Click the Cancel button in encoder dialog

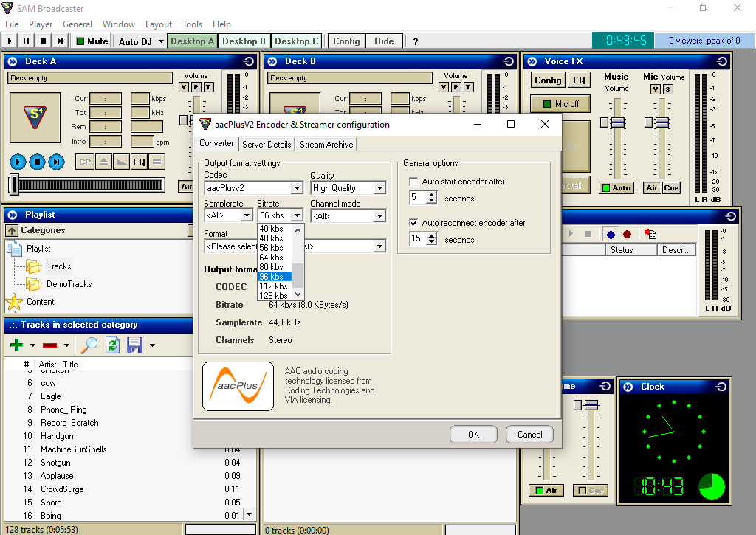pos(529,435)
